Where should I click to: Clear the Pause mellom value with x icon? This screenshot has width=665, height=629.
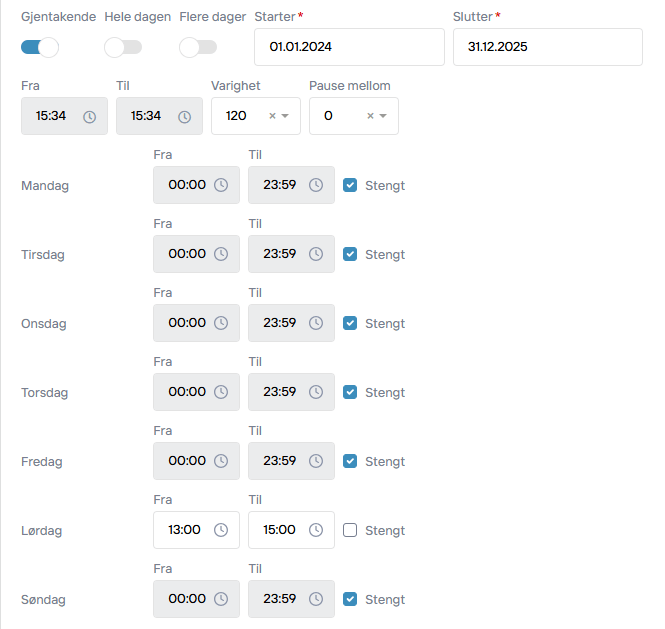tap(370, 116)
